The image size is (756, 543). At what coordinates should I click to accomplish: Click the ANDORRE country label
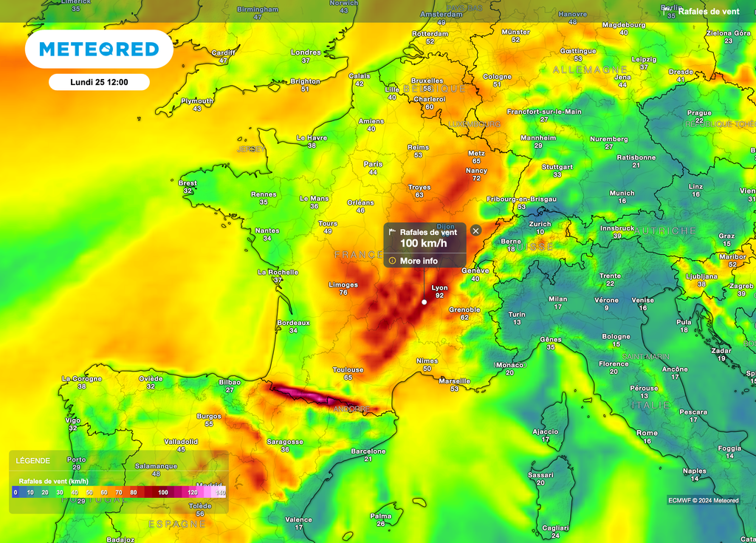pos(351,409)
